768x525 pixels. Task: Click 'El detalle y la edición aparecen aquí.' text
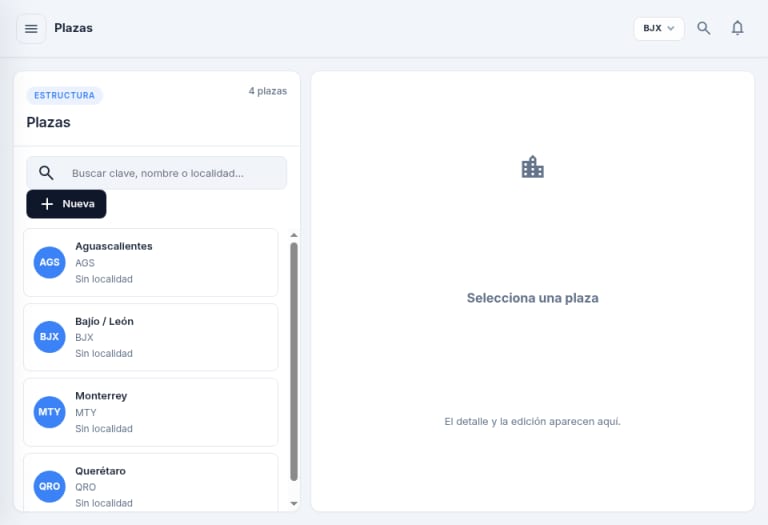(532, 421)
